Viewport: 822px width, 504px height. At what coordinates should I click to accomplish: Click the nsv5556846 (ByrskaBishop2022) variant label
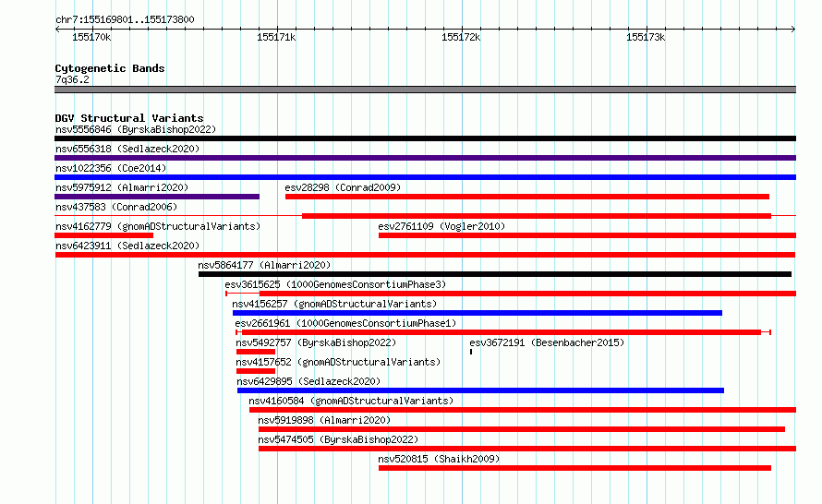pos(136,129)
